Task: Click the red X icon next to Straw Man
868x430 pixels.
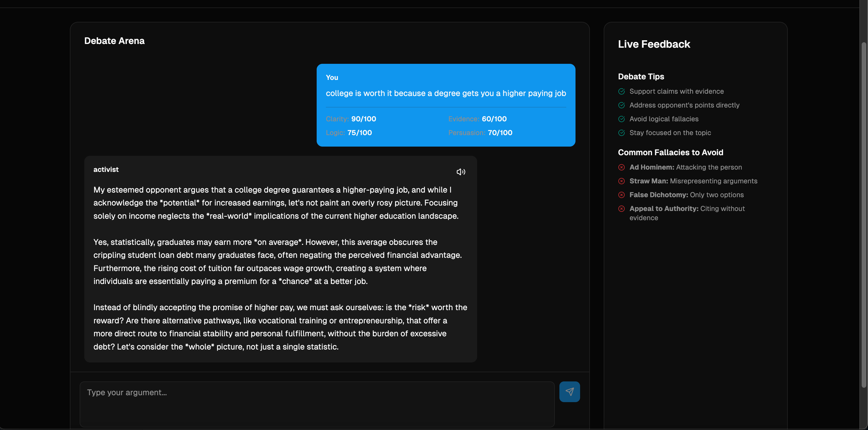Action: pos(621,181)
